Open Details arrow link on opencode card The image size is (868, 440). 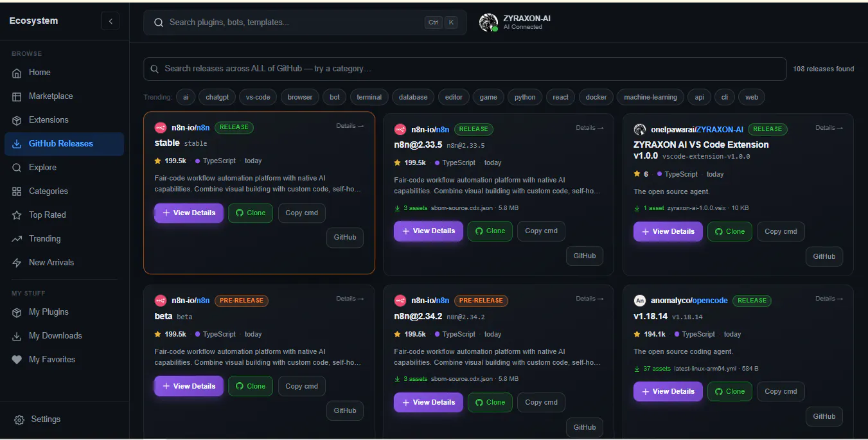click(829, 299)
